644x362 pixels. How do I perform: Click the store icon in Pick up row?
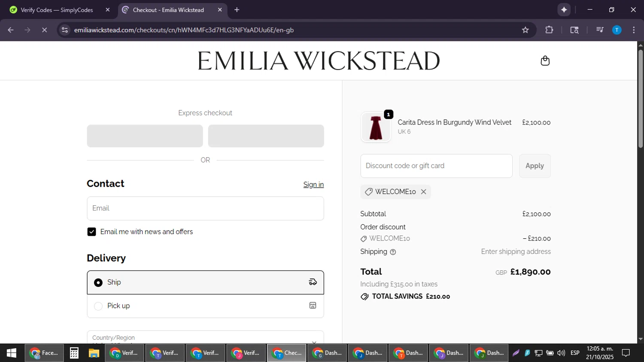(x=313, y=306)
